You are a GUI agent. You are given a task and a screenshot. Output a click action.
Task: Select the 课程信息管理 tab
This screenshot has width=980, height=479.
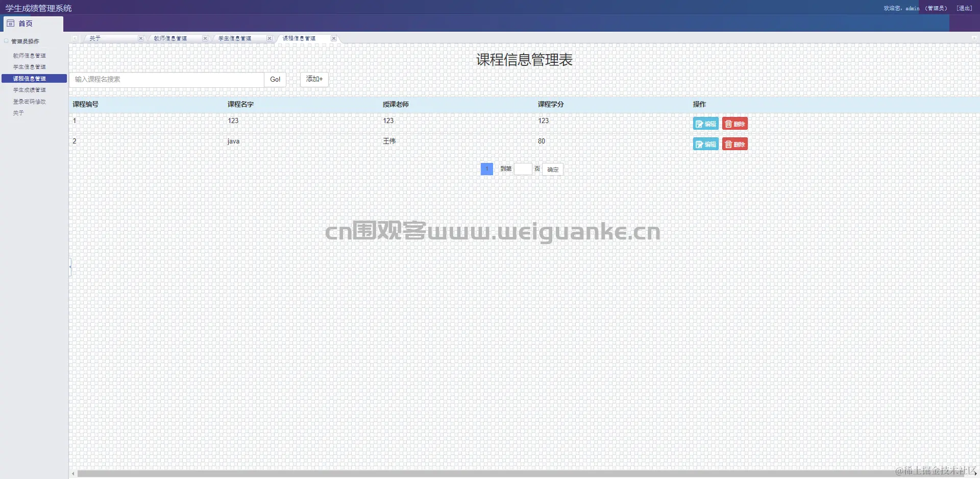[299, 38]
